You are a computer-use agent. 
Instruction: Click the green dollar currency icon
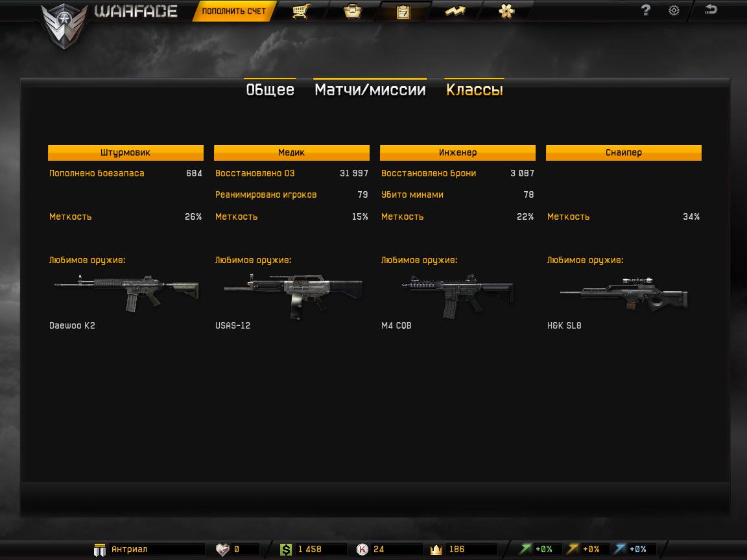(x=286, y=550)
